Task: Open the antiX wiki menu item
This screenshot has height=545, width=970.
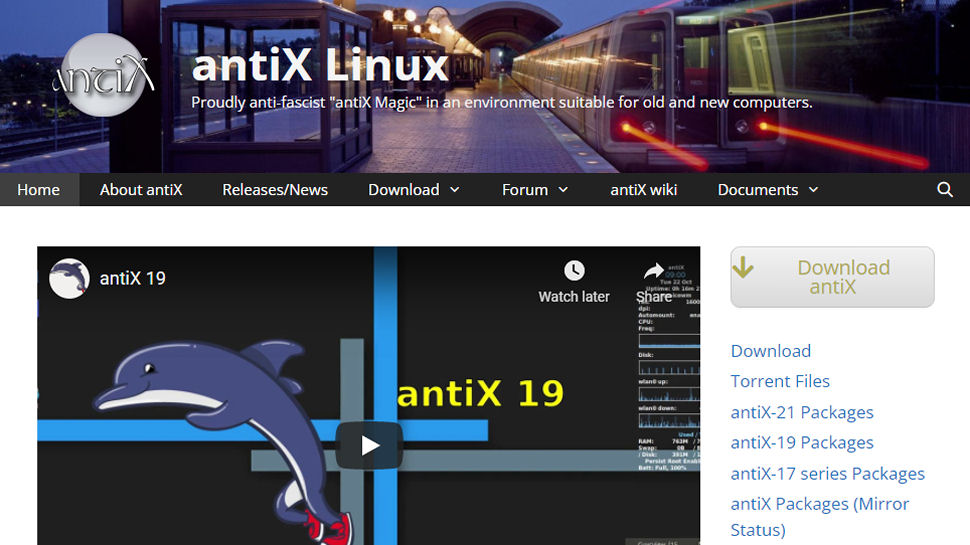Action: 643,189
